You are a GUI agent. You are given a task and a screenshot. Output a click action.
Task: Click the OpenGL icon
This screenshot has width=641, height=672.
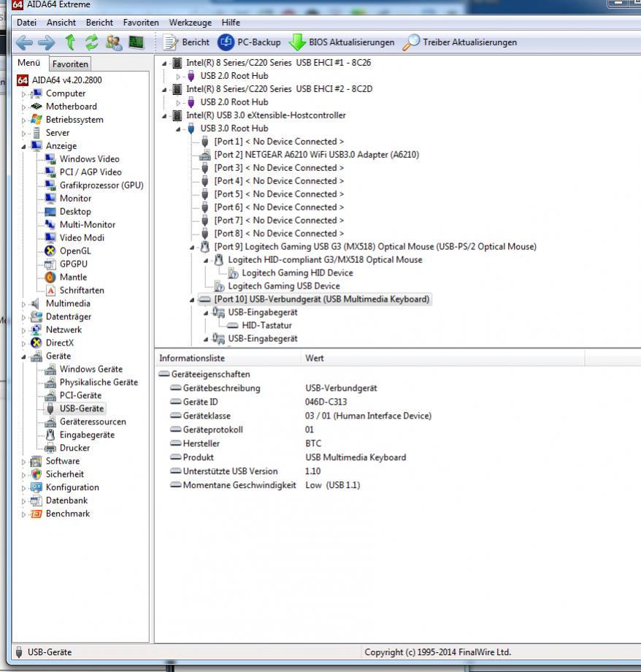pyautogui.click(x=50, y=251)
